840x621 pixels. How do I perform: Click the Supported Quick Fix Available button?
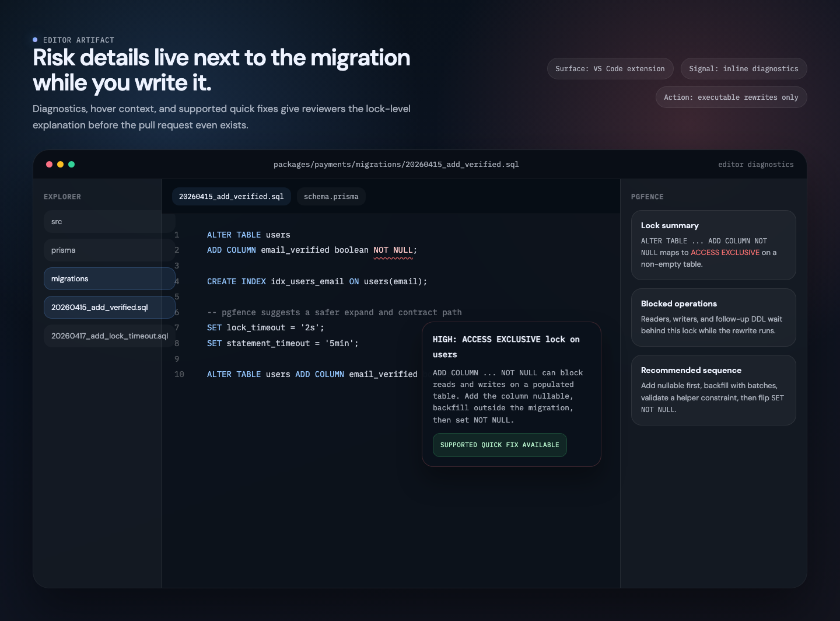[x=499, y=445]
